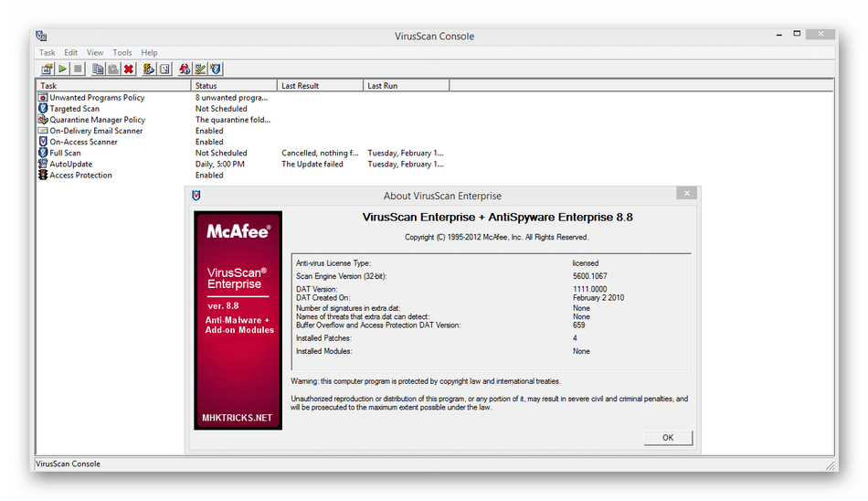
Task: Select the Unwanted Programs Policy task name
Action: (x=97, y=97)
